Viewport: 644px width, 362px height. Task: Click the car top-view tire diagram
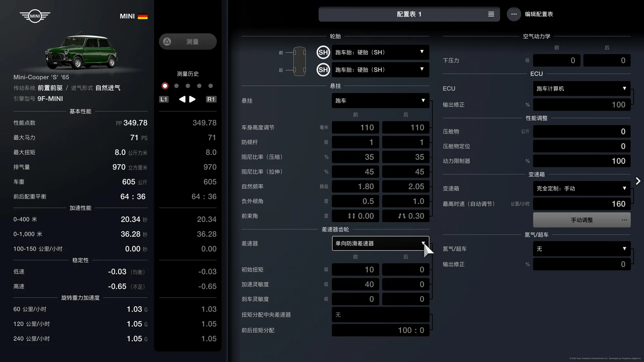point(299,61)
